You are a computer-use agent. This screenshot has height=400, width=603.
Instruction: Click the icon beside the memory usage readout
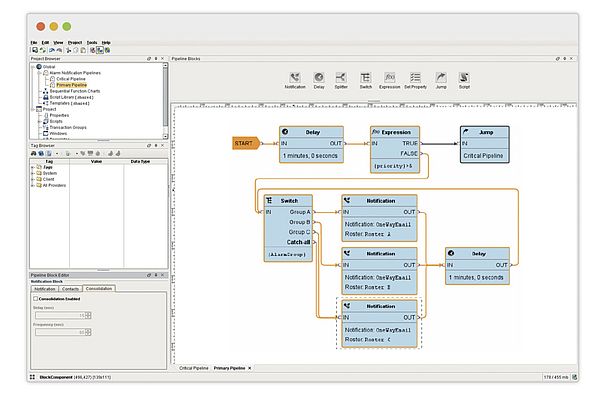[x=574, y=377]
